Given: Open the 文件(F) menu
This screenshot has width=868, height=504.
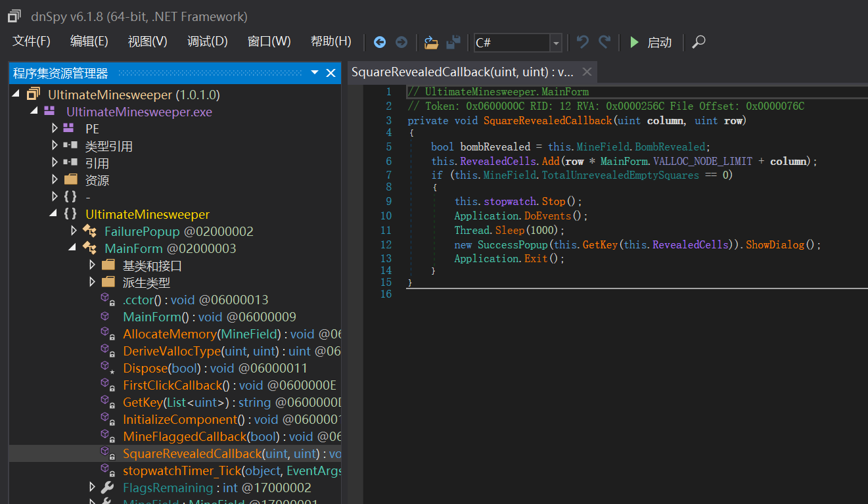Looking at the screenshot, I should pyautogui.click(x=32, y=41).
